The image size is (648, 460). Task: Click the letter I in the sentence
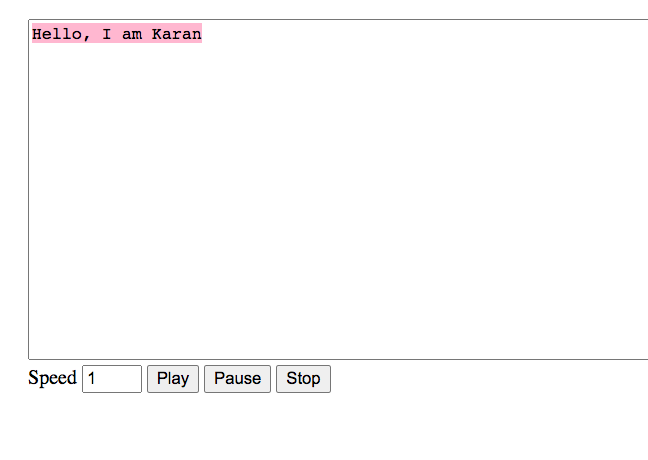coord(106,34)
